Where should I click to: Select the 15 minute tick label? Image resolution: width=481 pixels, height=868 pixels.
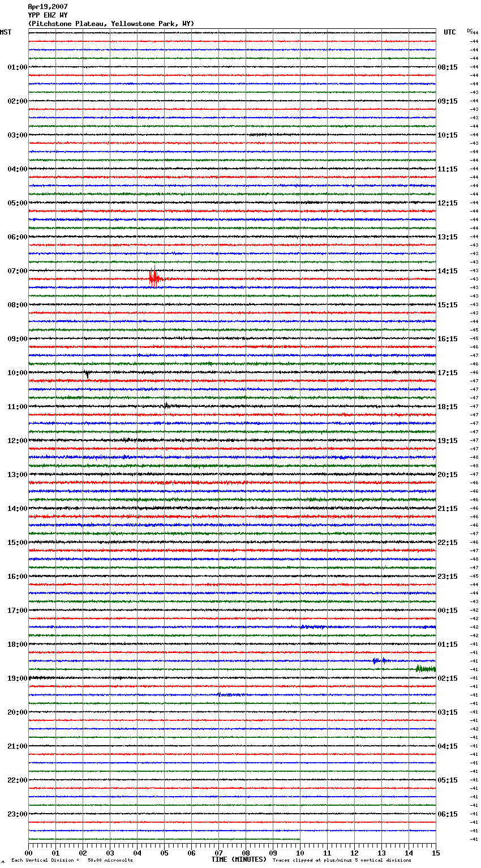[x=436, y=853]
